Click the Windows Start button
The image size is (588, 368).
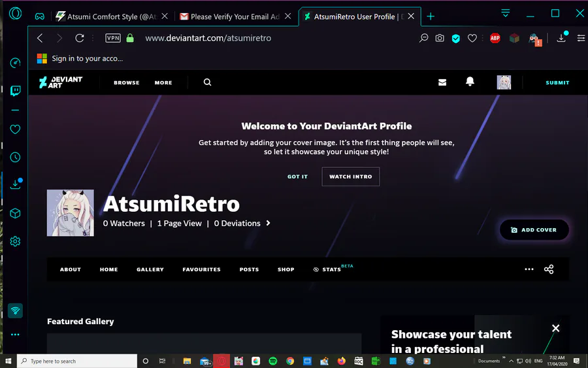click(x=8, y=361)
